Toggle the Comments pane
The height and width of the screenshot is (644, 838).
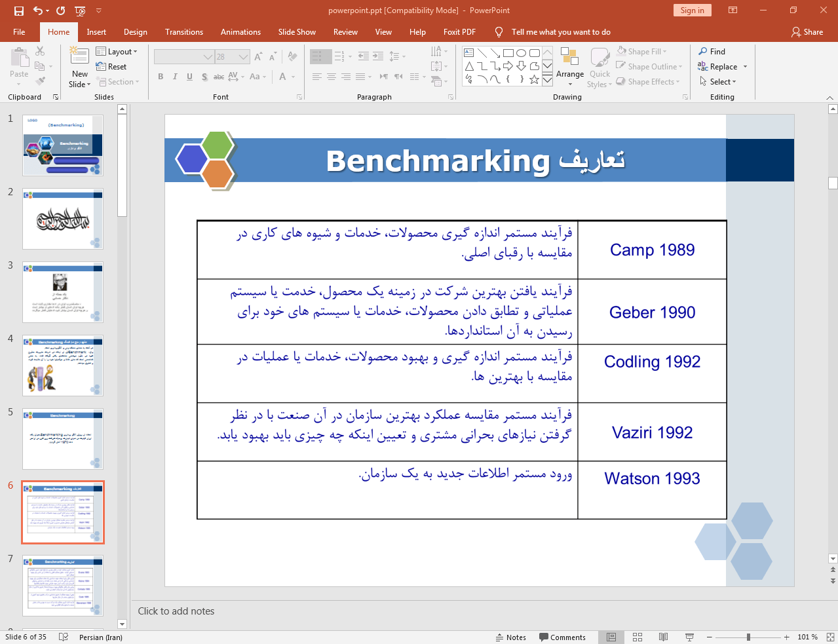point(562,637)
